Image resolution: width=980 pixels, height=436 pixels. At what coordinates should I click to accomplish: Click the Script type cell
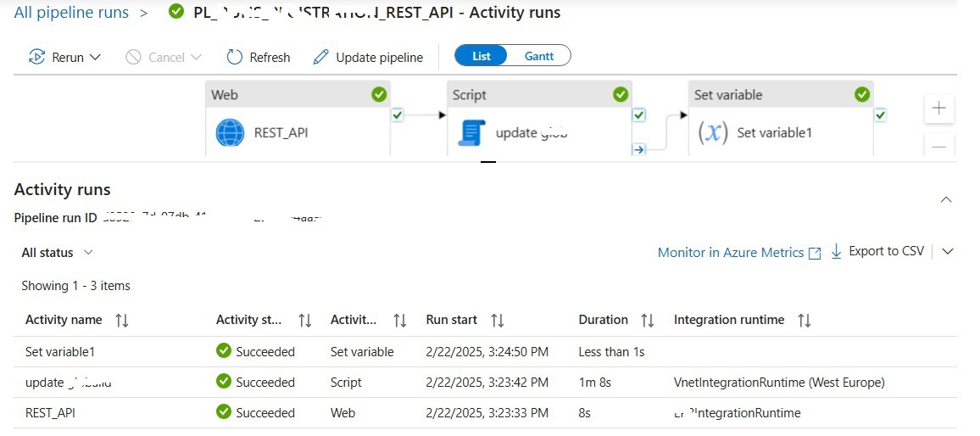pos(346,383)
